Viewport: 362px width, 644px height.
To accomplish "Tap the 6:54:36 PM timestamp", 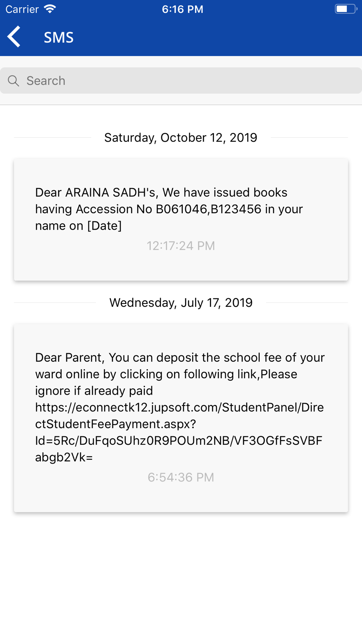I will [x=181, y=477].
